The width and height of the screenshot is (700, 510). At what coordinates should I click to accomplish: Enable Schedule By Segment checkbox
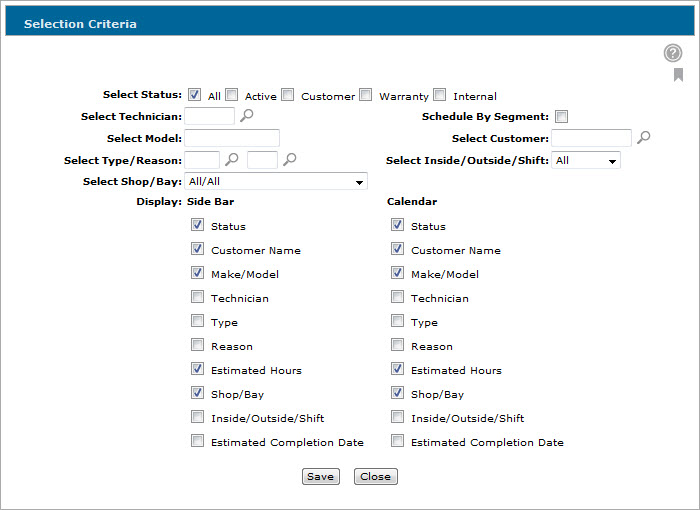pos(561,117)
